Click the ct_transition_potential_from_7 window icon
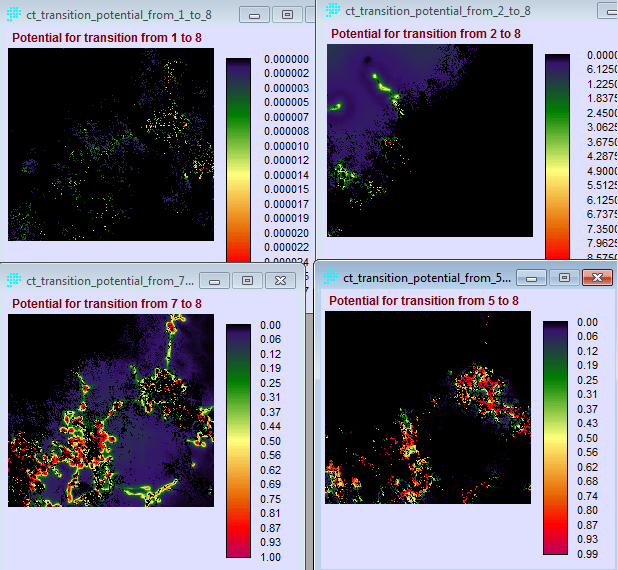618x570 pixels. (x=13, y=281)
